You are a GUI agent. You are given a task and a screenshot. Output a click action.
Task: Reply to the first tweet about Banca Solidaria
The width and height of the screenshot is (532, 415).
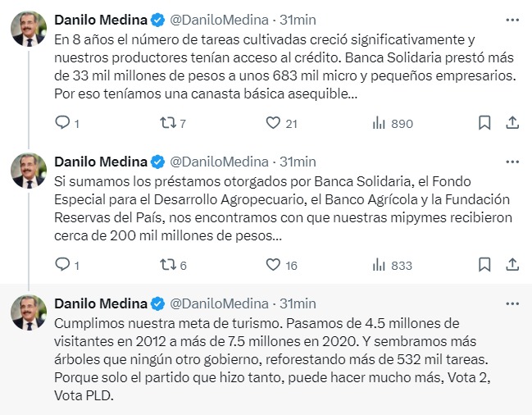[62, 123]
